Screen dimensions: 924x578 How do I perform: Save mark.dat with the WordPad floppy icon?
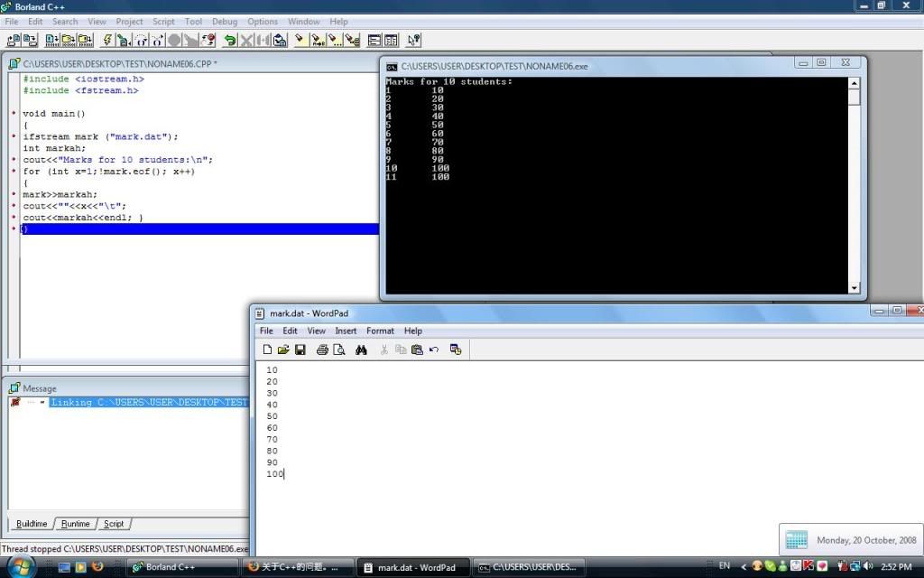(300, 350)
